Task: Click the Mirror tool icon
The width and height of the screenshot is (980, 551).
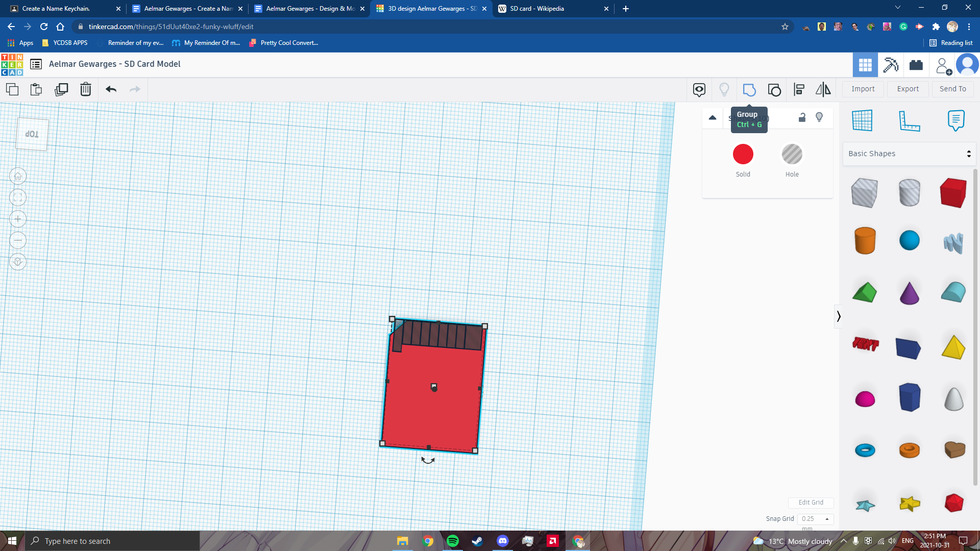Action: tap(823, 90)
